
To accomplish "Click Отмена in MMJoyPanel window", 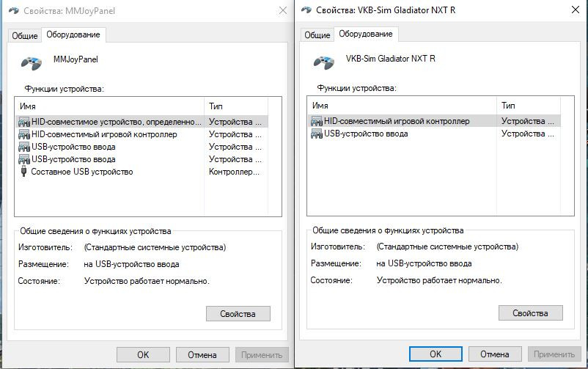I will coord(202,355).
